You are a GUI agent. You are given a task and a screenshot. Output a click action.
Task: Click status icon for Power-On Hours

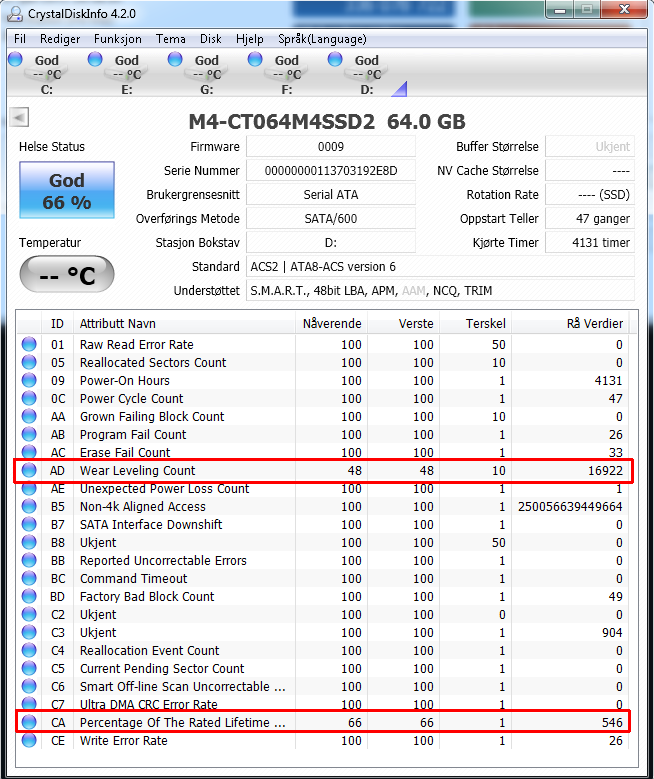tap(29, 380)
